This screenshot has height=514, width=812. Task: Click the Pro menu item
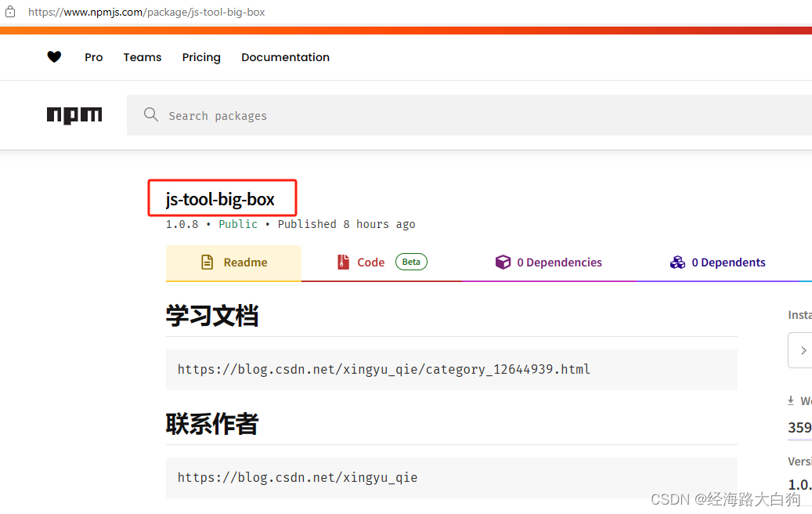(93, 56)
